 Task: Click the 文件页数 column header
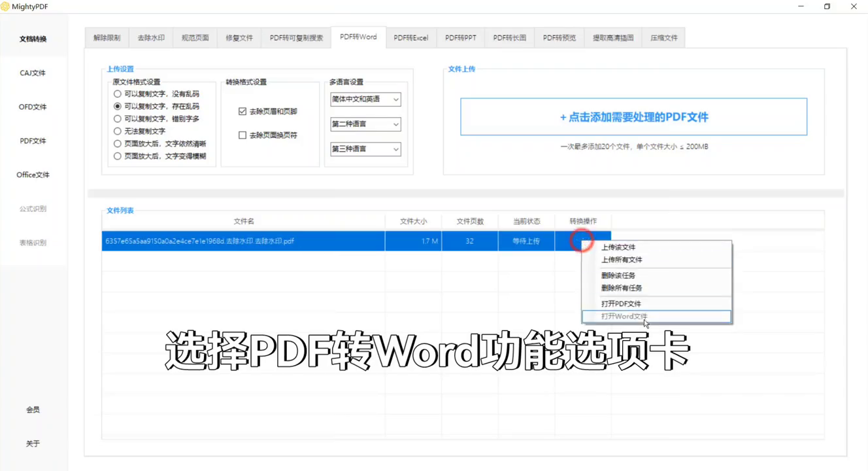tap(470, 222)
